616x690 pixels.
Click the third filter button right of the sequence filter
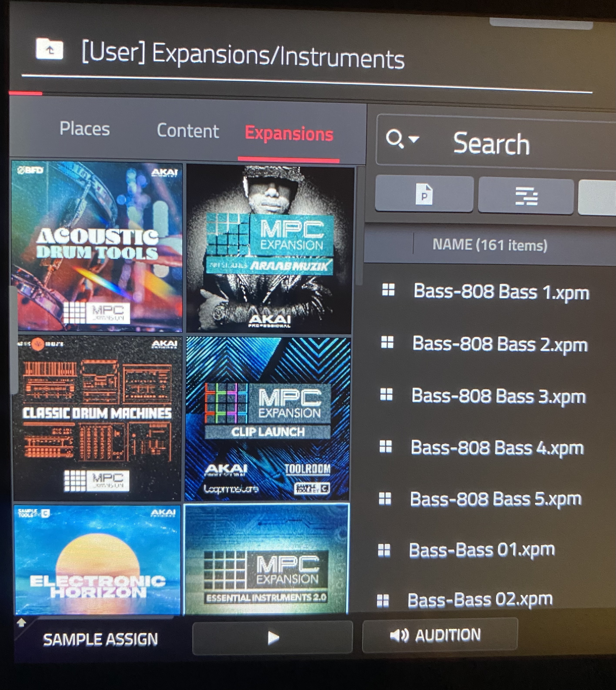(x=597, y=198)
